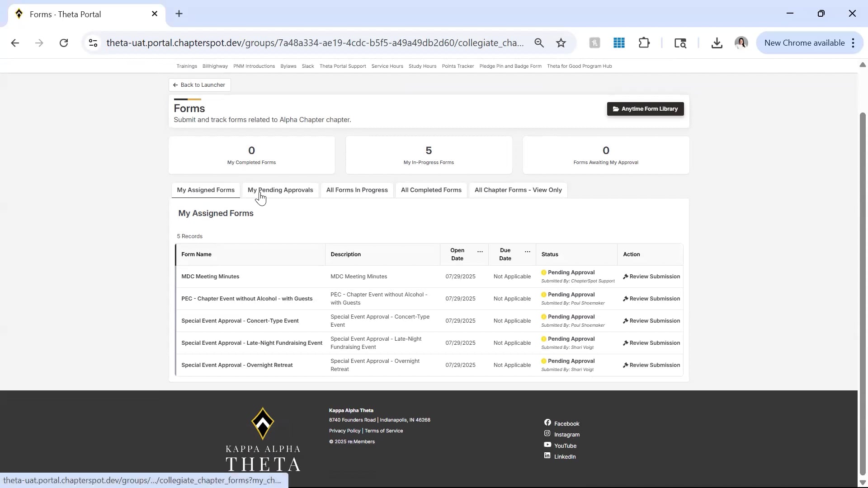The width and height of the screenshot is (868, 488).
Task: Click the YouTube icon in footer
Action: [x=547, y=445]
